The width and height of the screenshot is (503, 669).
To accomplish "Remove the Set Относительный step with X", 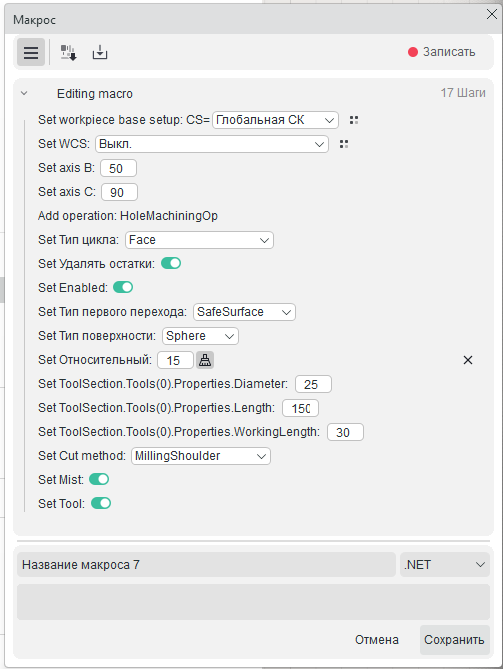I will pyautogui.click(x=468, y=360).
